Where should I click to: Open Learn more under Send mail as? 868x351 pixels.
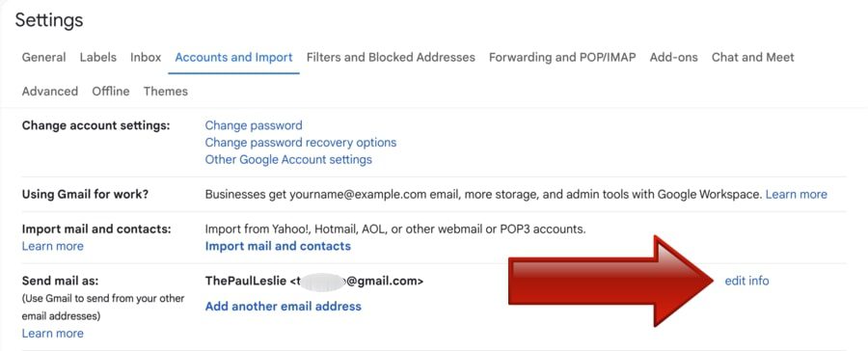tap(53, 334)
